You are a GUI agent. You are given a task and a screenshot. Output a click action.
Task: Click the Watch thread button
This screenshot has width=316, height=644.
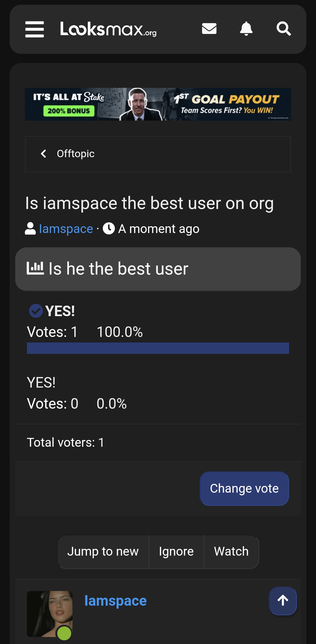231,551
